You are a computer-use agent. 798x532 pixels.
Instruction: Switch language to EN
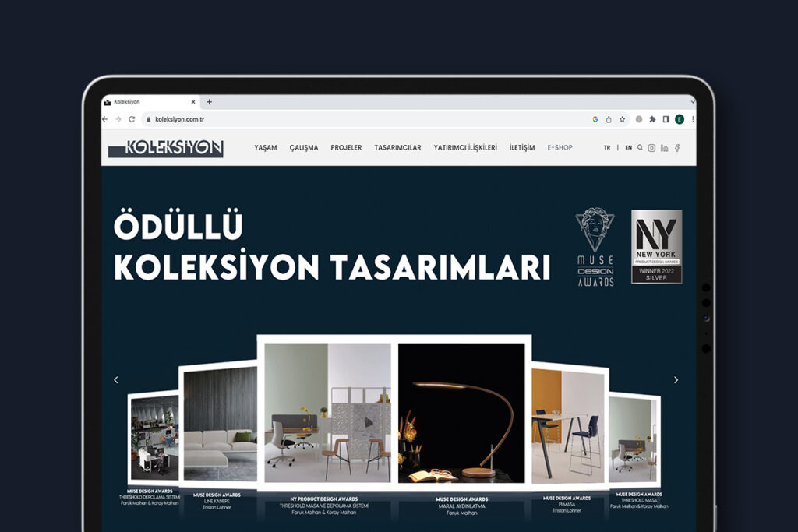(629, 147)
